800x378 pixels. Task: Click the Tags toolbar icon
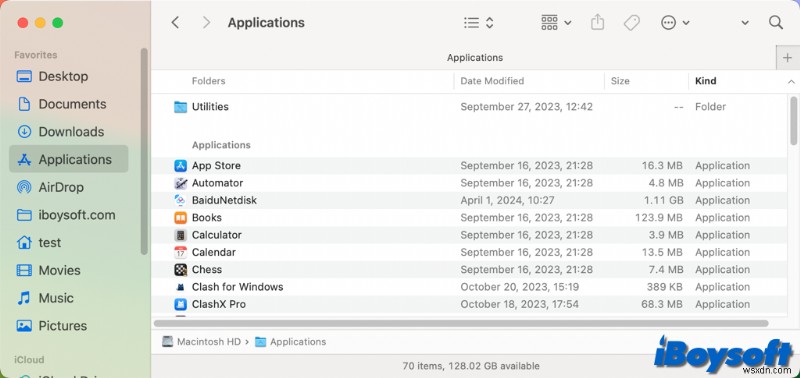[x=632, y=22]
